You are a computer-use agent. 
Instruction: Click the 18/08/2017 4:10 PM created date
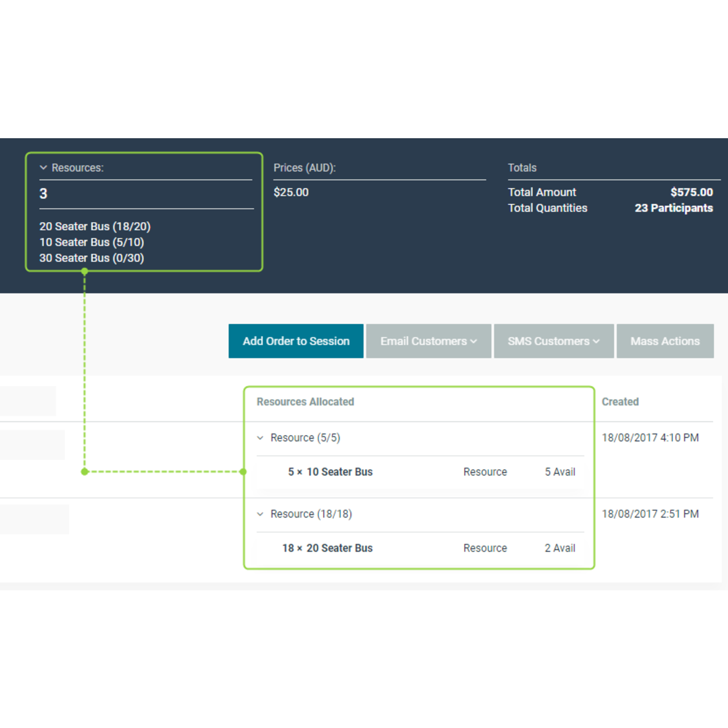tap(650, 438)
